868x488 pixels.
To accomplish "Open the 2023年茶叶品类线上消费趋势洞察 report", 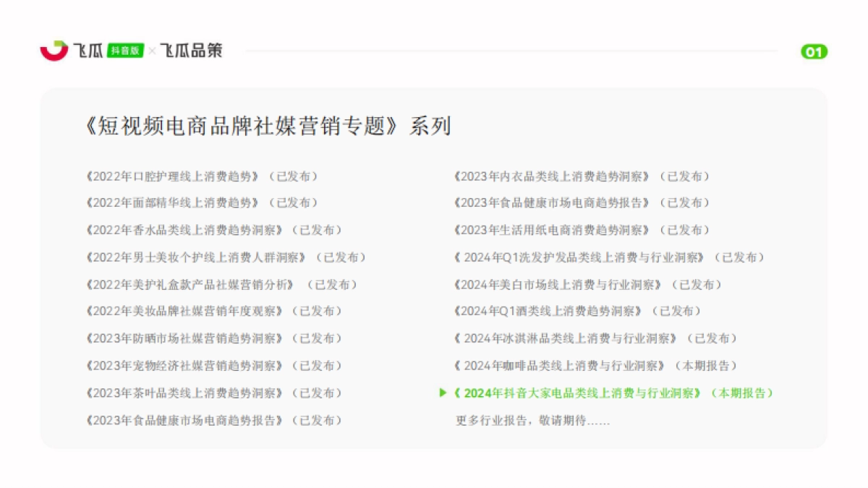I will pyautogui.click(x=184, y=393).
